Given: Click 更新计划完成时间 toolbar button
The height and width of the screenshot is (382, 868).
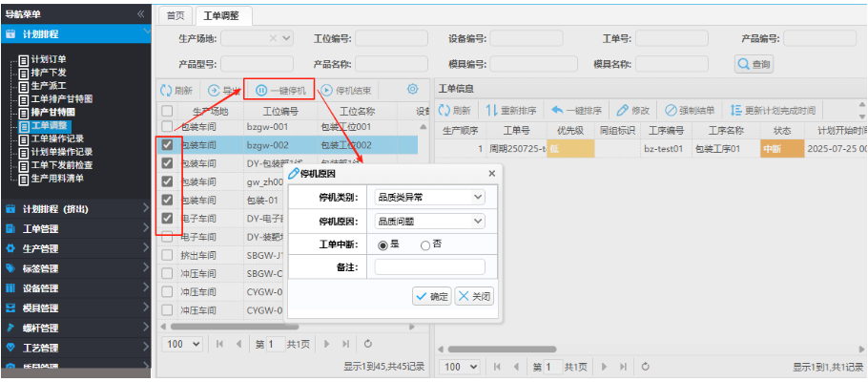Looking at the screenshot, I should point(772,111).
